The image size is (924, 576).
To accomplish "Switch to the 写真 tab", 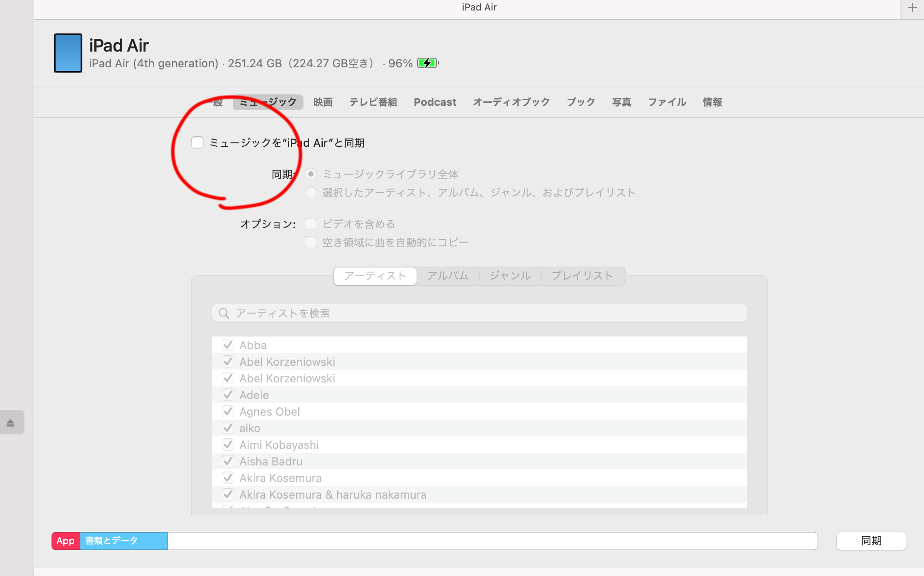I will pos(621,102).
